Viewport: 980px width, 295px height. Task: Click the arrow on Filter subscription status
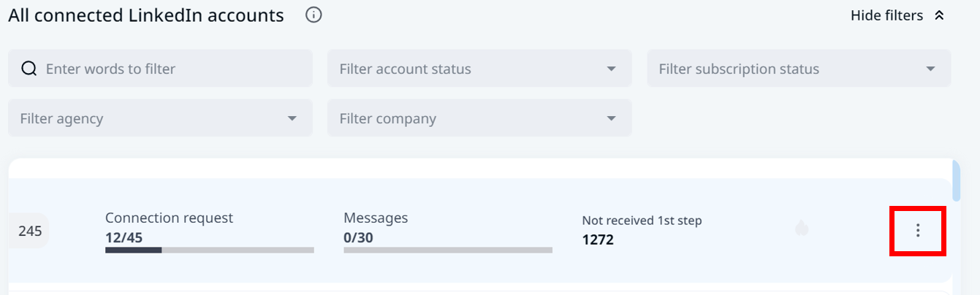[930, 69]
